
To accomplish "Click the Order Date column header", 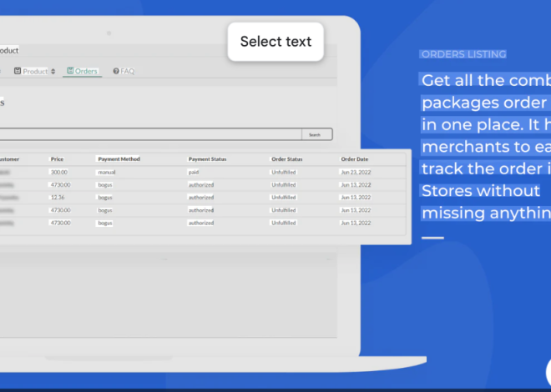I will click(355, 159).
